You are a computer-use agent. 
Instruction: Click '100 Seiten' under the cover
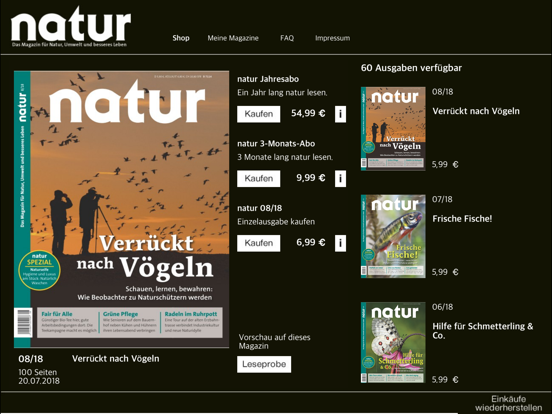38,372
